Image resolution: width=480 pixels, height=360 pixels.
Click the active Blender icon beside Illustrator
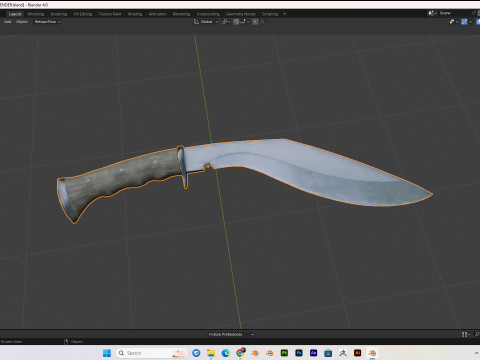click(x=372, y=353)
